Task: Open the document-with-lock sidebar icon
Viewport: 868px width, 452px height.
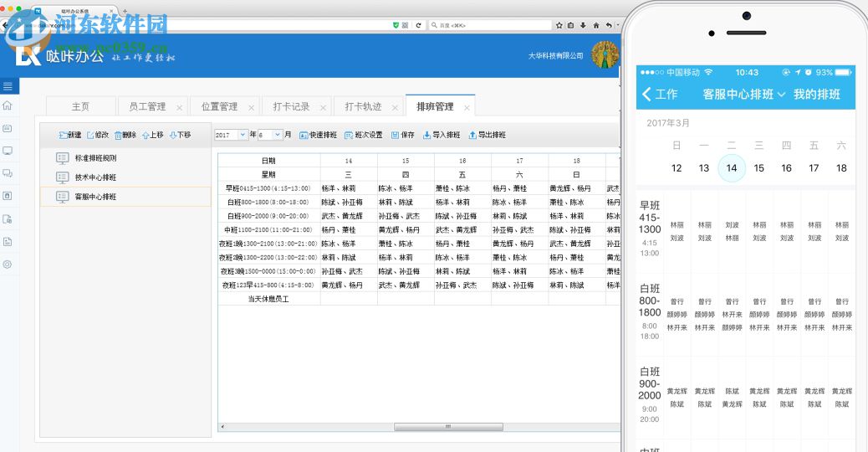Action: [8, 218]
